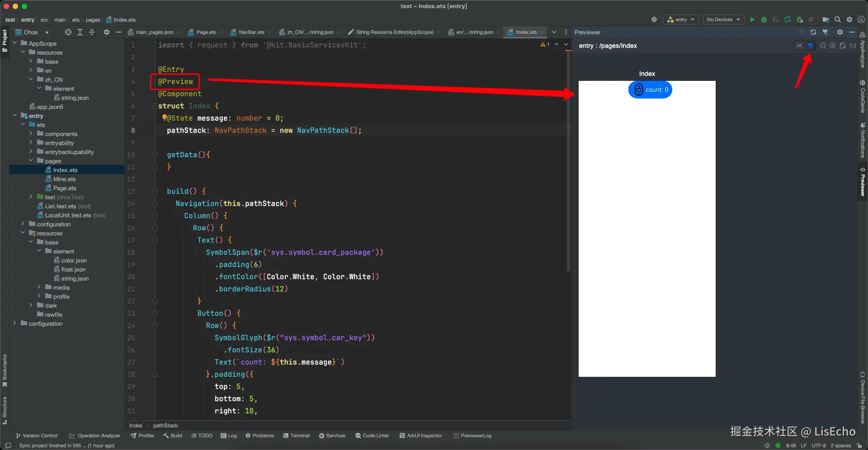This screenshot has width=868, height=450.
Task: Zoom out the preview
Action: click(x=823, y=46)
